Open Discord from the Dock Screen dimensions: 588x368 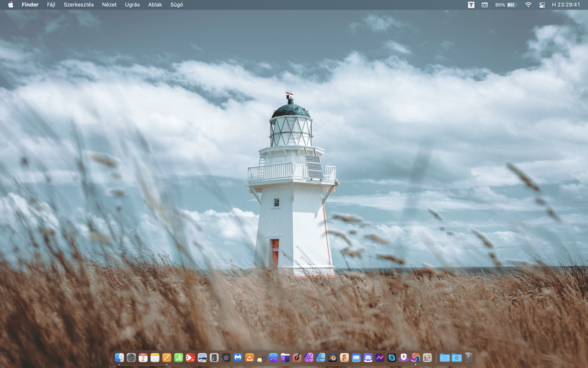click(368, 358)
